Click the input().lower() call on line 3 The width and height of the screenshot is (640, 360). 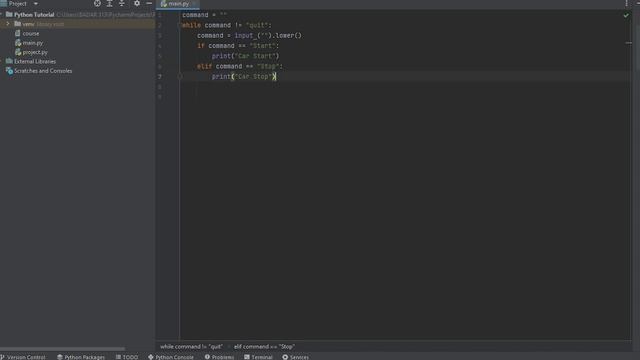(x=268, y=36)
